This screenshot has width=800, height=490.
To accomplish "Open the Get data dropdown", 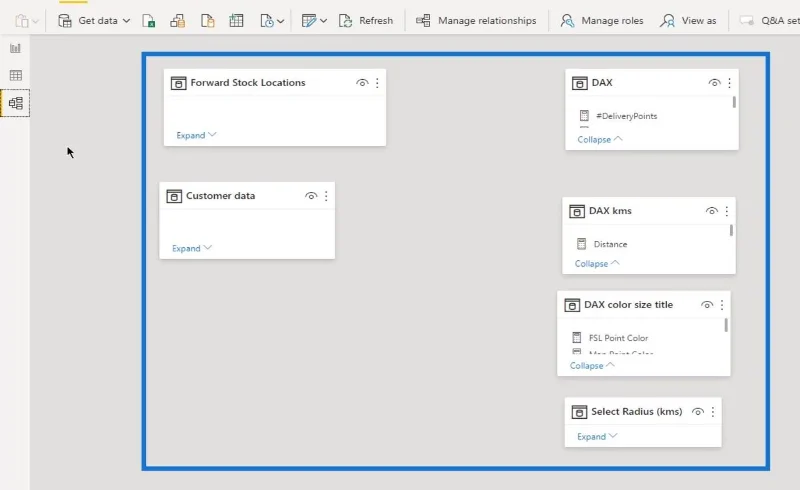I will (94, 20).
